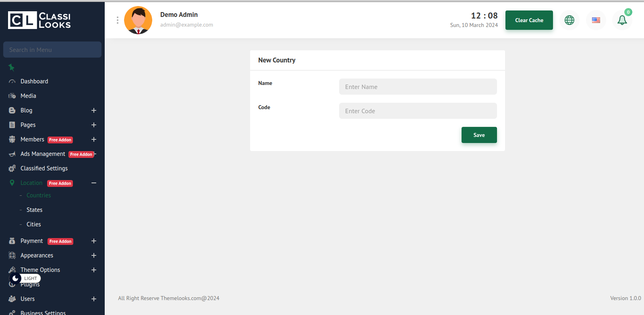Click Save to create the country
Image resolution: width=644 pixels, height=315 pixels.
click(479, 135)
